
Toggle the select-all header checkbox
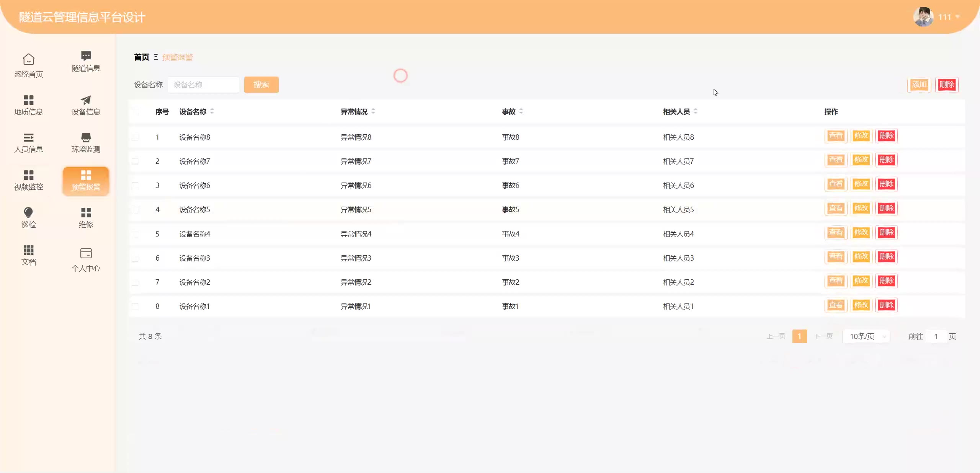135,112
